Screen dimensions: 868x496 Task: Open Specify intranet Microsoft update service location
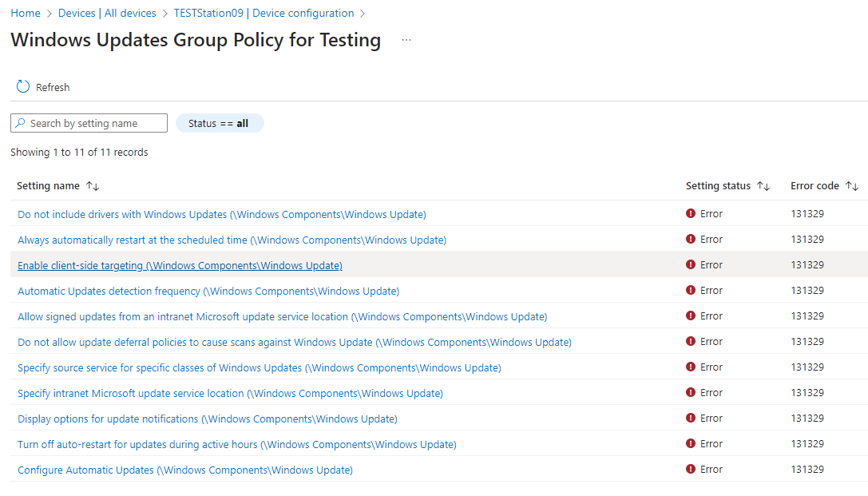click(230, 393)
